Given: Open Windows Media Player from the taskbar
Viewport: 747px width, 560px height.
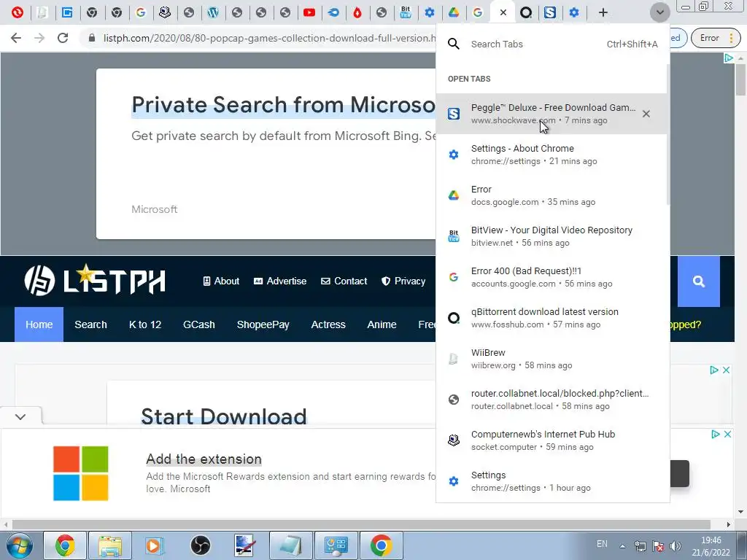Looking at the screenshot, I should click(154, 545).
